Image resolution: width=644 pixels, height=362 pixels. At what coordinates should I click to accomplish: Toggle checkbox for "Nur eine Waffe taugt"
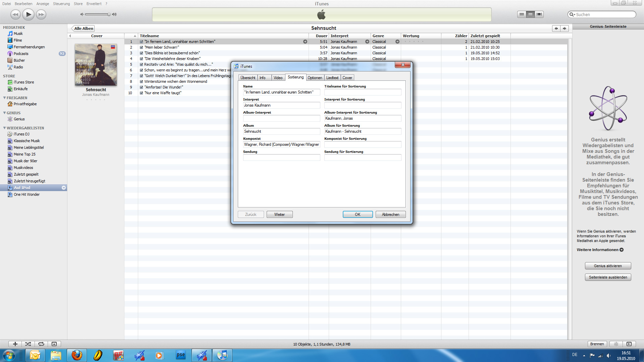click(x=142, y=93)
